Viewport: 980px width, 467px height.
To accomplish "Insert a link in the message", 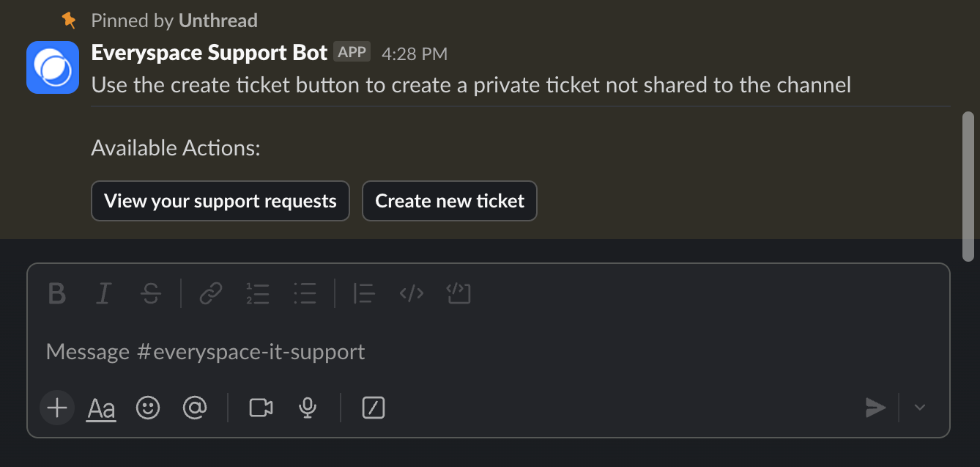I will pyautogui.click(x=211, y=293).
